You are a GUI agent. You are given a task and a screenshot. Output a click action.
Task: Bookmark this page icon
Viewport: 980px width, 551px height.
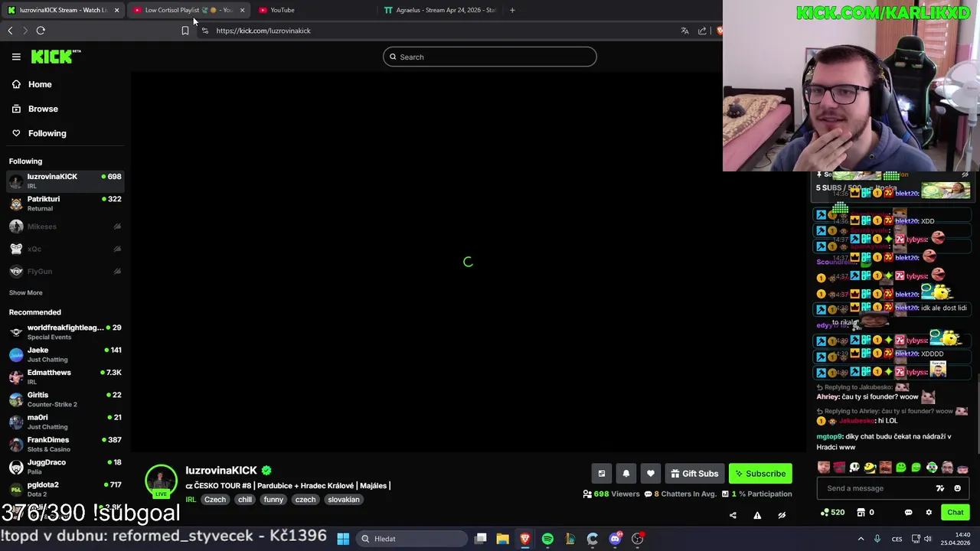(185, 31)
